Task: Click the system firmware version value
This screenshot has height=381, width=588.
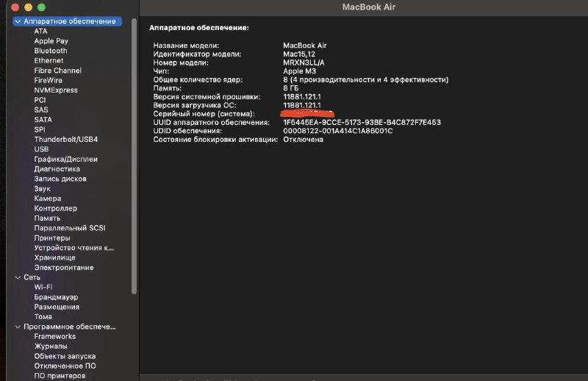Action: (302, 97)
